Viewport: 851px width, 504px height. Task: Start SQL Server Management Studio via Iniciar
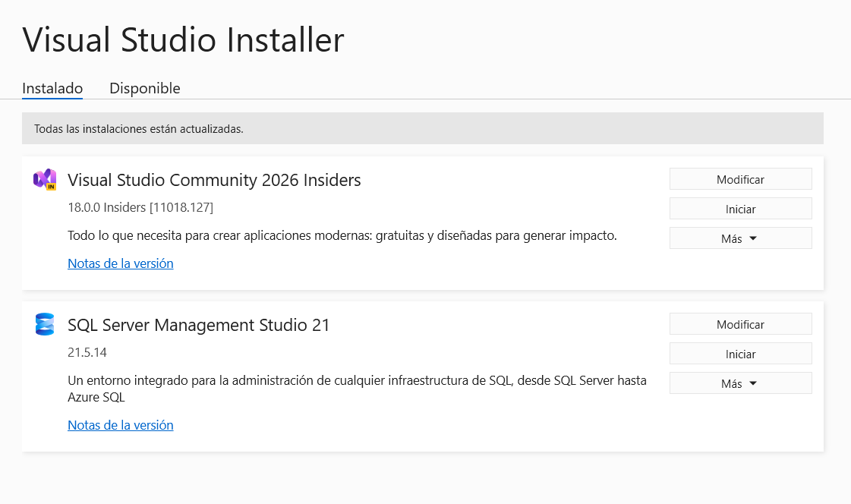pyautogui.click(x=740, y=354)
